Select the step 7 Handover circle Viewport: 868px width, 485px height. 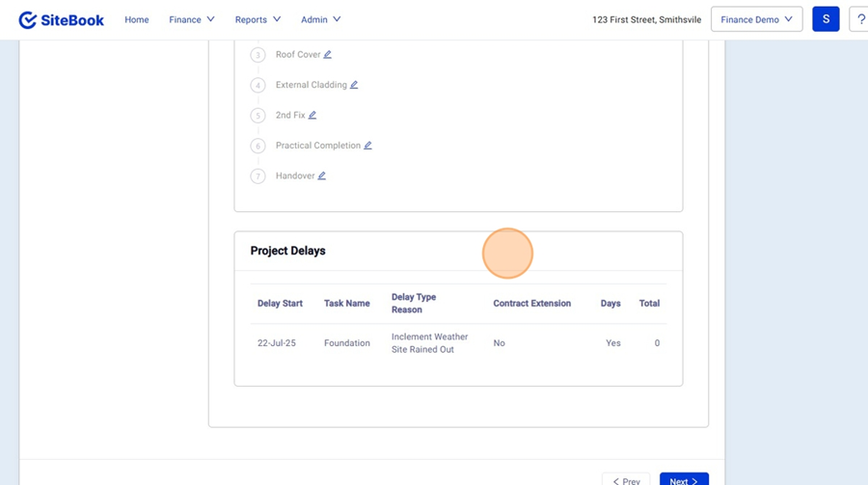[258, 176]
